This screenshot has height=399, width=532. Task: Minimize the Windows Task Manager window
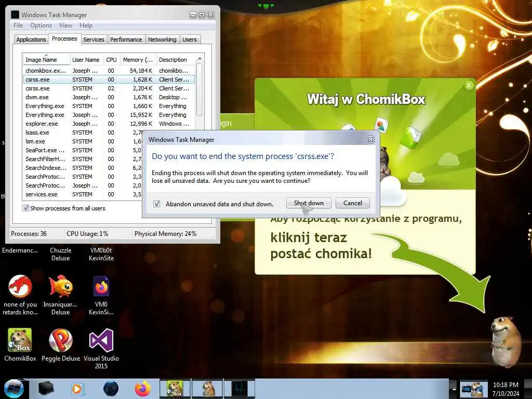pos(193,15)
